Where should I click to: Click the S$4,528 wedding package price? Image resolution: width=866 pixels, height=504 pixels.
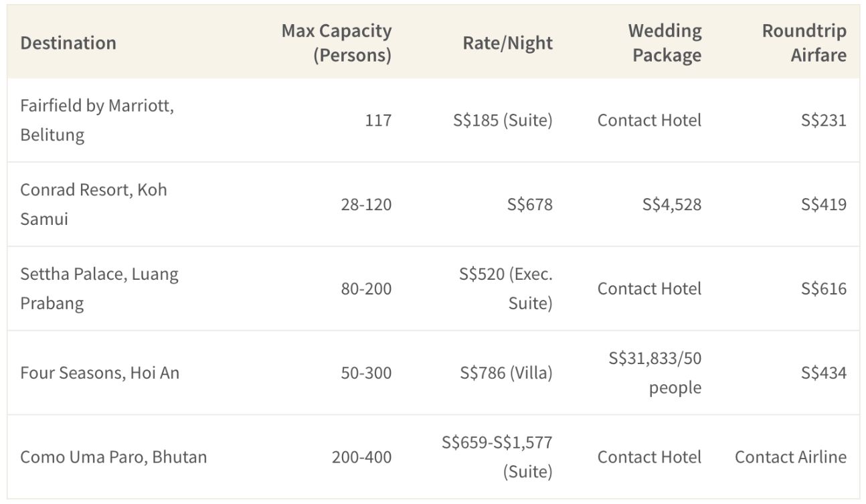tap(672, 204)
